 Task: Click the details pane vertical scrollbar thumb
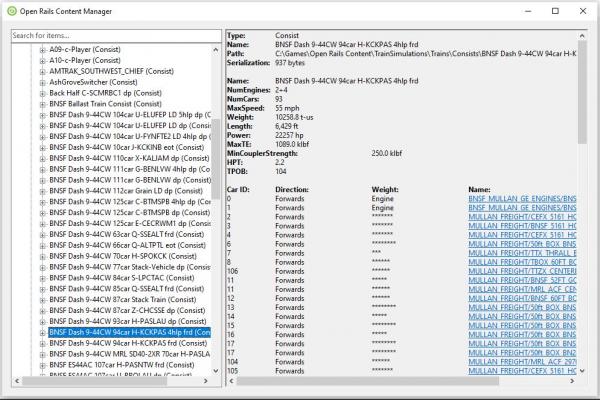[x=582, y=92]
